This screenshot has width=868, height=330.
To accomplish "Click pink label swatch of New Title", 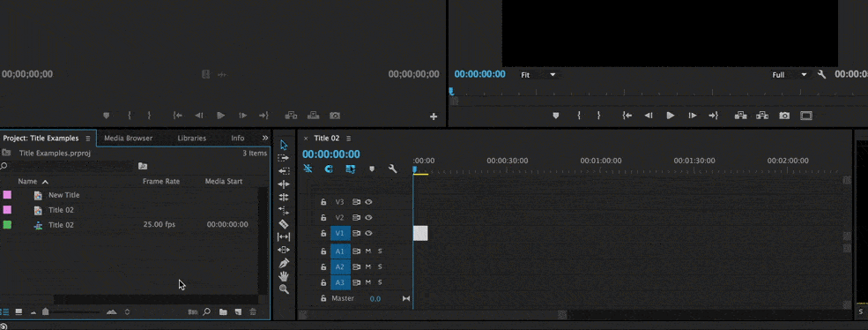I will [x=7, y=195].
